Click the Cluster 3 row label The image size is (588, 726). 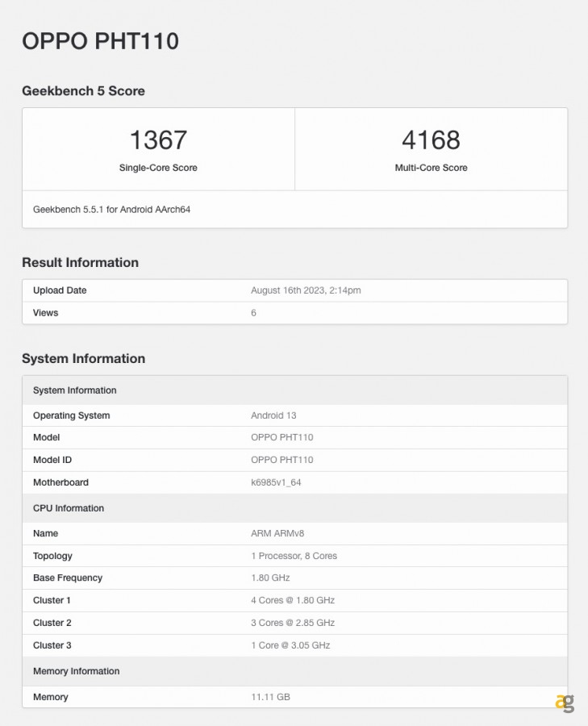tap(52, 645)
